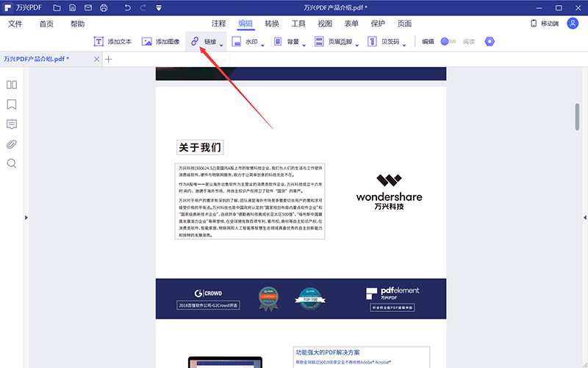Open quick access customize dropdown arrow
The image size is (588, 368).
pos(159,7)
